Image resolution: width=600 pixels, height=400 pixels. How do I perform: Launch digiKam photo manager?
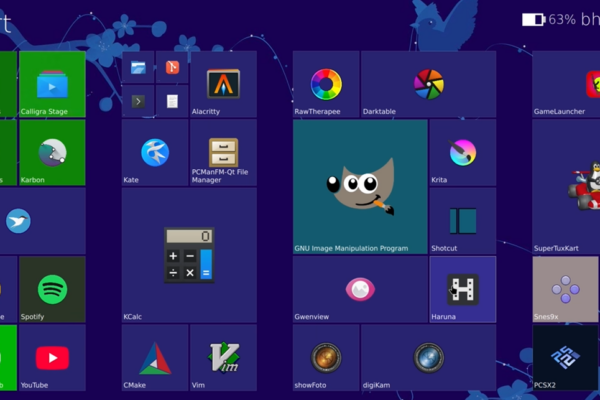[428, 357]
